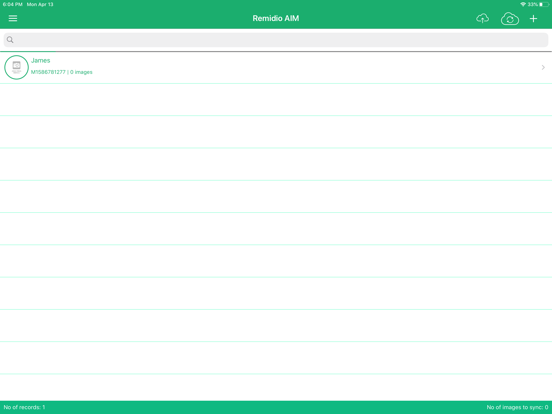The width and height of the screenshot is (552, 414).
Task: Tap the battery indicator icon
Action: tap(544, 4)
